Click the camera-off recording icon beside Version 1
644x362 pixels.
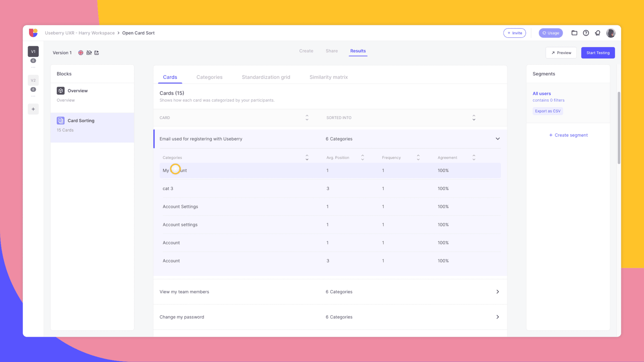[89, 53]
